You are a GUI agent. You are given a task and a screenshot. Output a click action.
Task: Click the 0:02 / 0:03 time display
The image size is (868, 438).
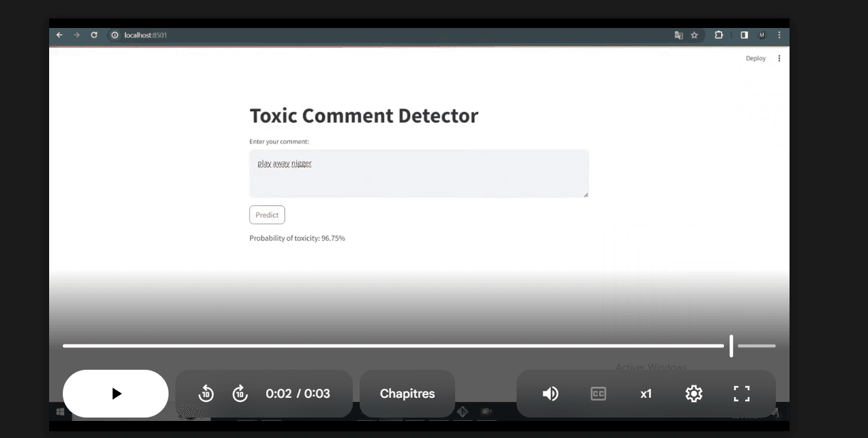tap(298, 394)
